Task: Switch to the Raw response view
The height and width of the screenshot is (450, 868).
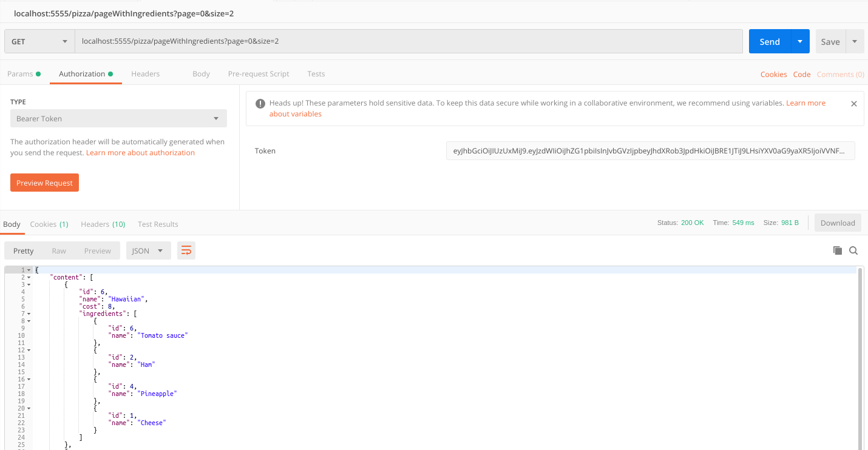Action: (59, 250)
